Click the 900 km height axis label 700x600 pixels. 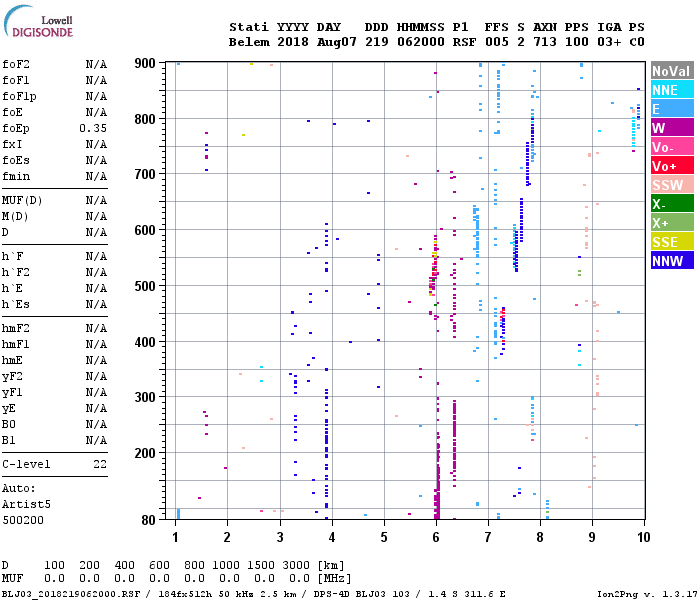145,63
